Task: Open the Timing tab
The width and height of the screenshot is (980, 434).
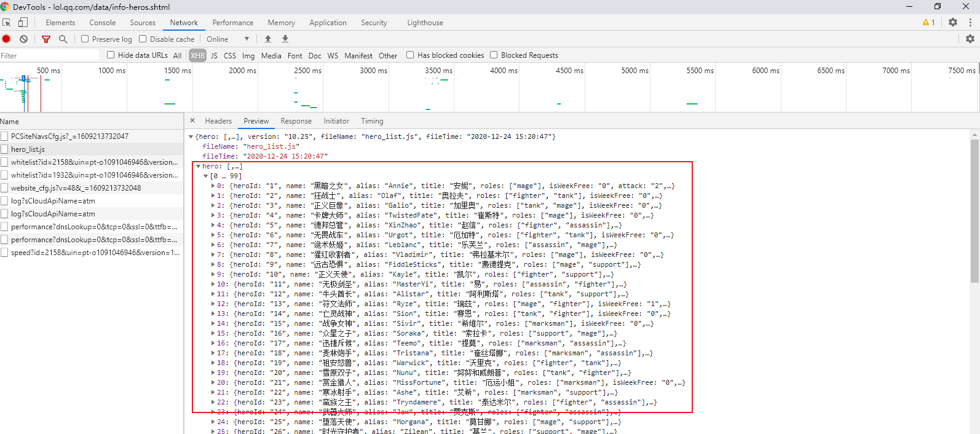Action: click(x=372, y=121)
